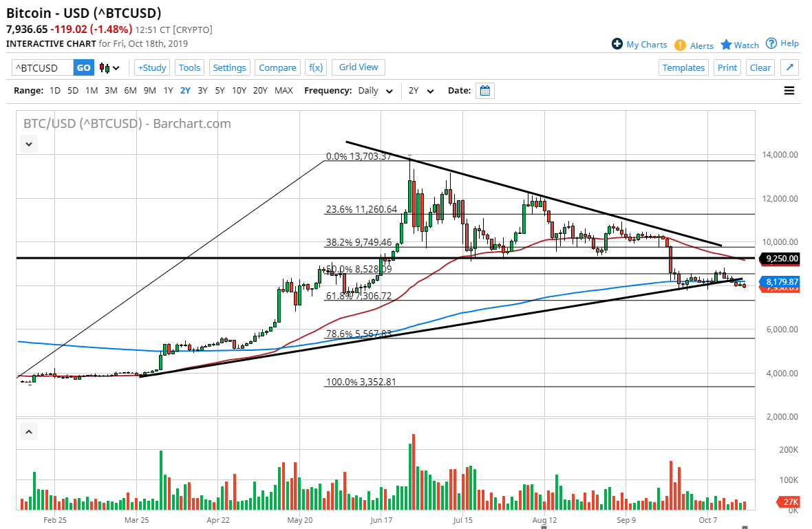Open the 2Y period dropdown
The image size is (812, 529).
[x=423, y=90]
